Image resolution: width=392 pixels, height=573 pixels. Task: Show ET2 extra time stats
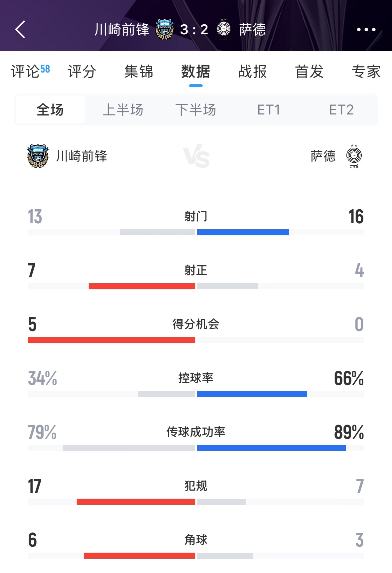pos(341,110)
